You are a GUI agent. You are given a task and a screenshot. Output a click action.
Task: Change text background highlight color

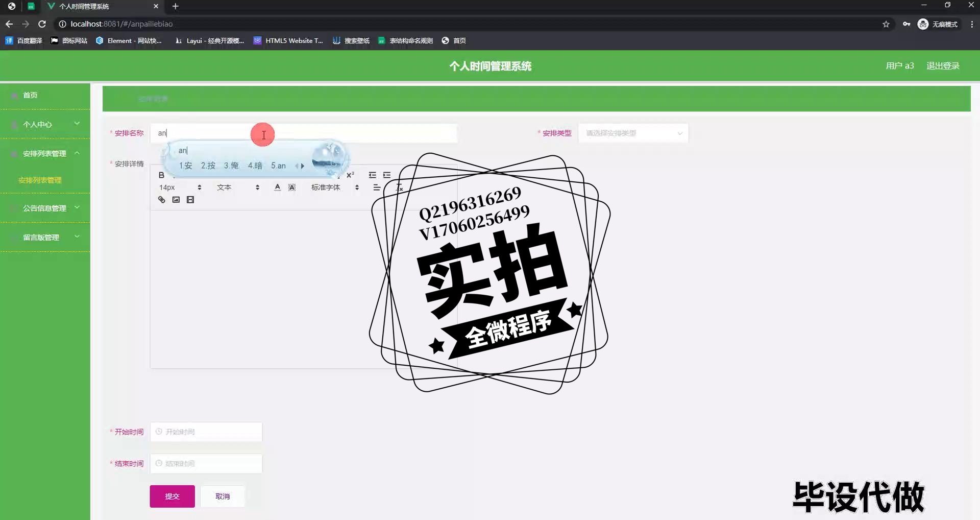292,187
